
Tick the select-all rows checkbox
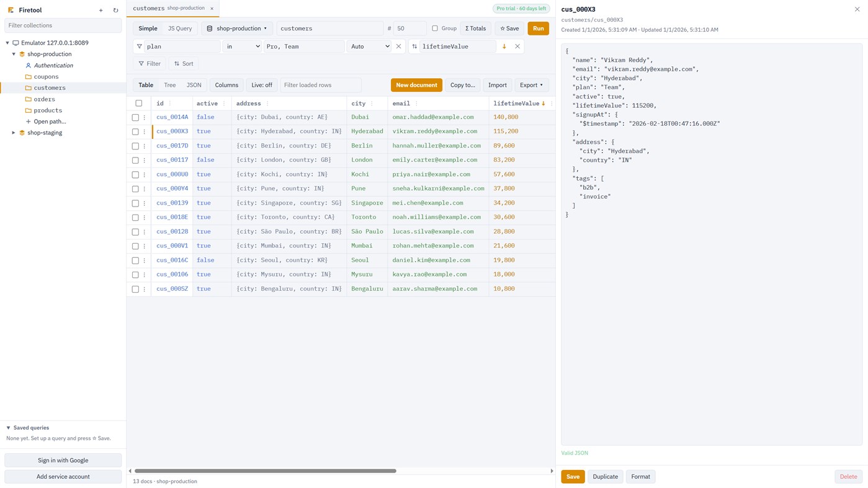pos(138,104)
